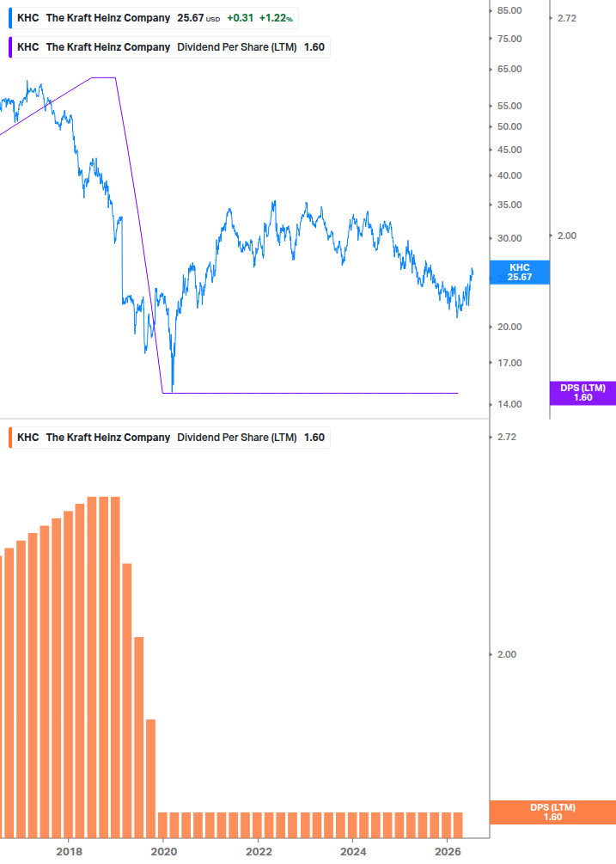Screen dimensions: 616x864
Task: Click the 2018 label on time axis
Action: (70, 852)
